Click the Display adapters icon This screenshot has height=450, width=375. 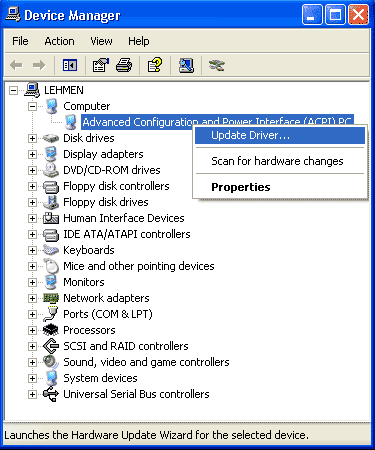pos(51,154)
